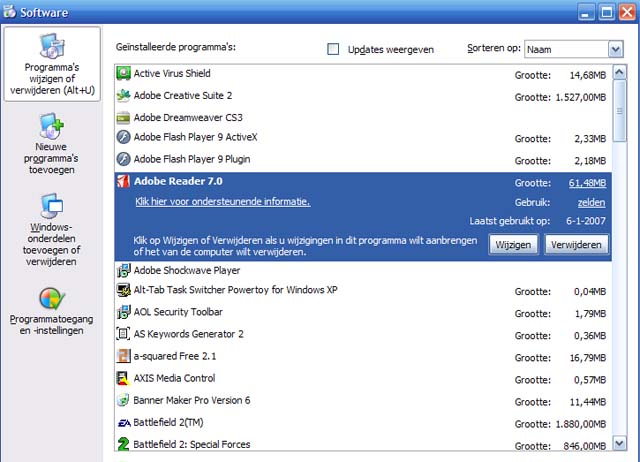
Task: Close the Software window
Action: coord(627,12)
